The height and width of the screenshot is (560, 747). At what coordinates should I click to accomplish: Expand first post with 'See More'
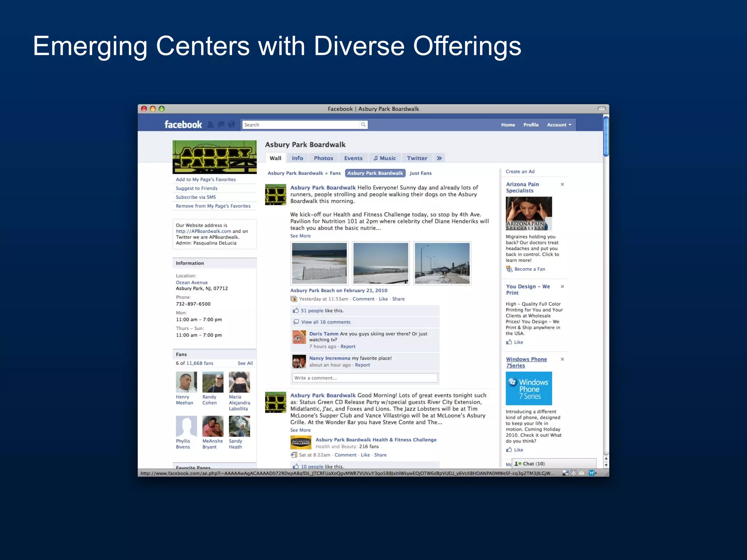tap(301, 236)
